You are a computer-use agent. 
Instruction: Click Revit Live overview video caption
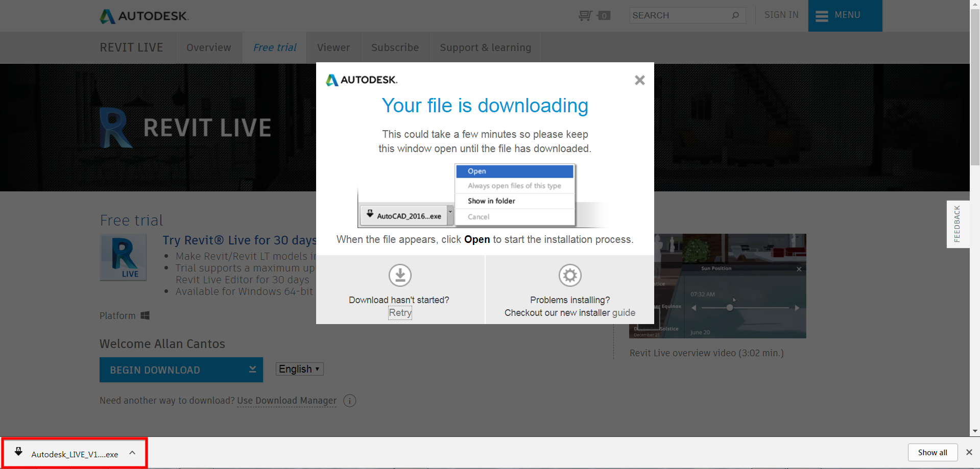pos(706,353)
